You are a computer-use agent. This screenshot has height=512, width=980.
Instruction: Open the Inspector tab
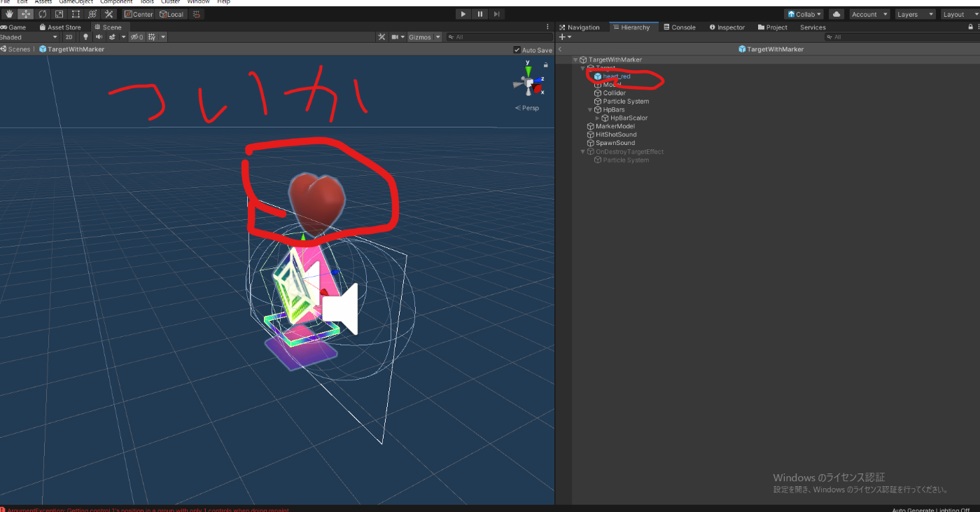(727, 27)
